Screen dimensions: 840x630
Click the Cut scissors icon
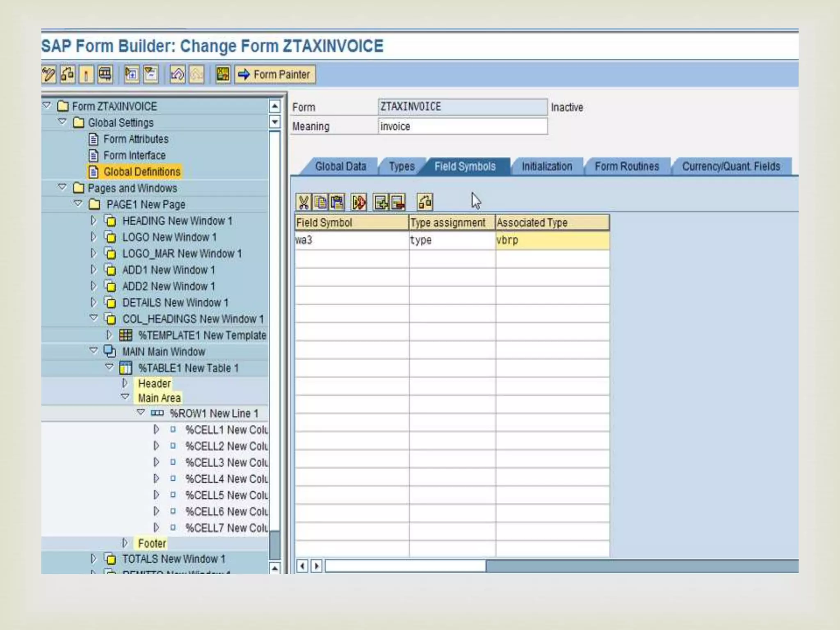pyautogui.click(x=303, y=202)
